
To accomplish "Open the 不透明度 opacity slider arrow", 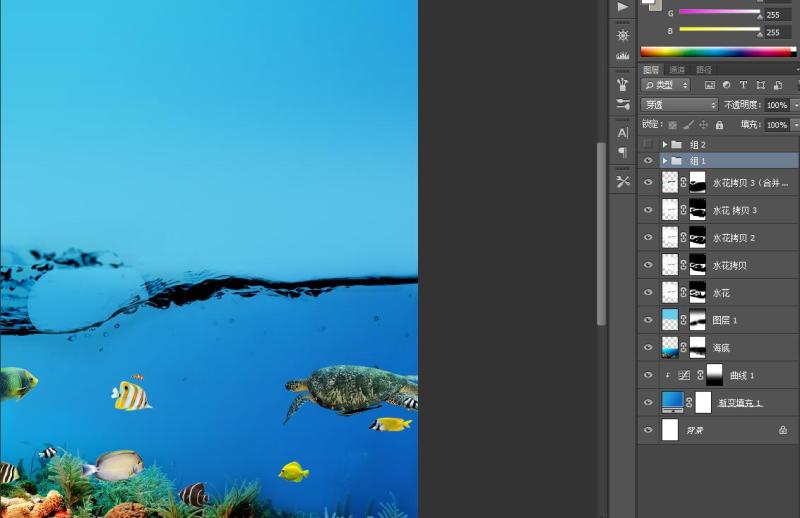I will [x=795, y=105].
